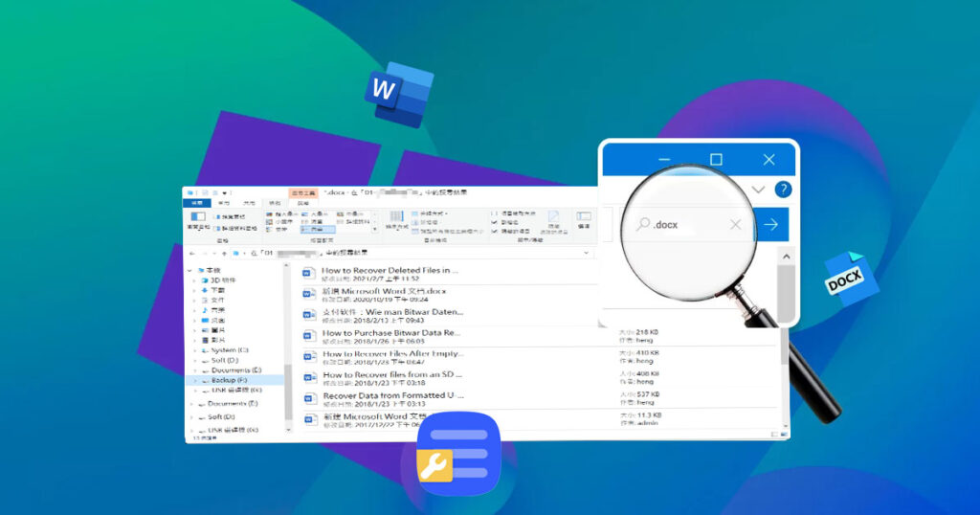Click the Back arrow in the address bar
The height and width of the screenshot is (515, 980).
191,253
